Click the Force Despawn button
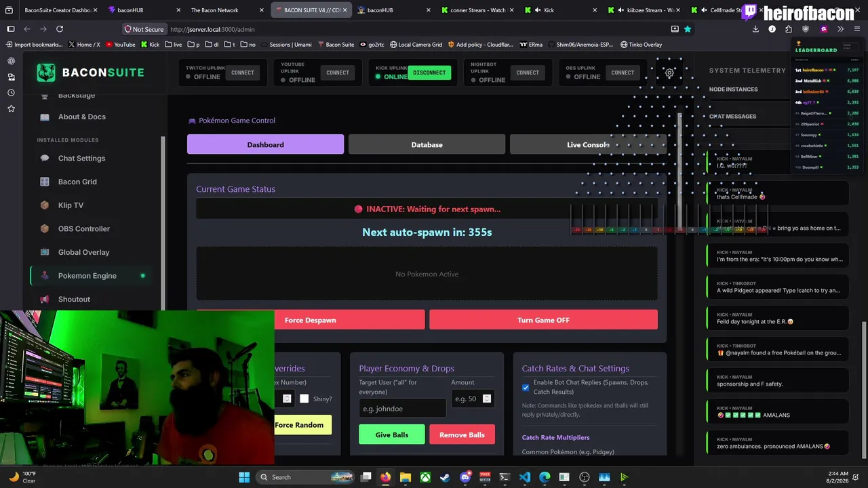 click(311, 320)
